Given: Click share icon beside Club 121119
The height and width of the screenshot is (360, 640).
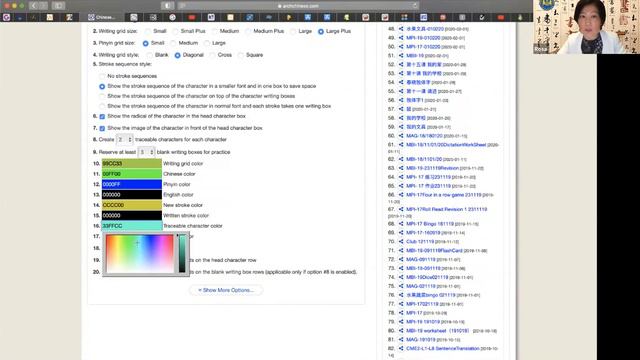Looking at the screenshot, I should coord(401,242).
